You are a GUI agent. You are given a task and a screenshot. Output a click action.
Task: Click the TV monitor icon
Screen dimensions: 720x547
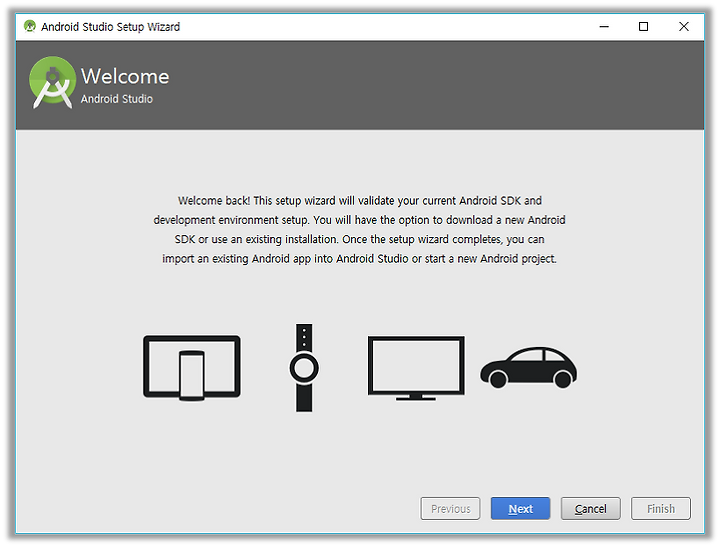pos(416,368)
